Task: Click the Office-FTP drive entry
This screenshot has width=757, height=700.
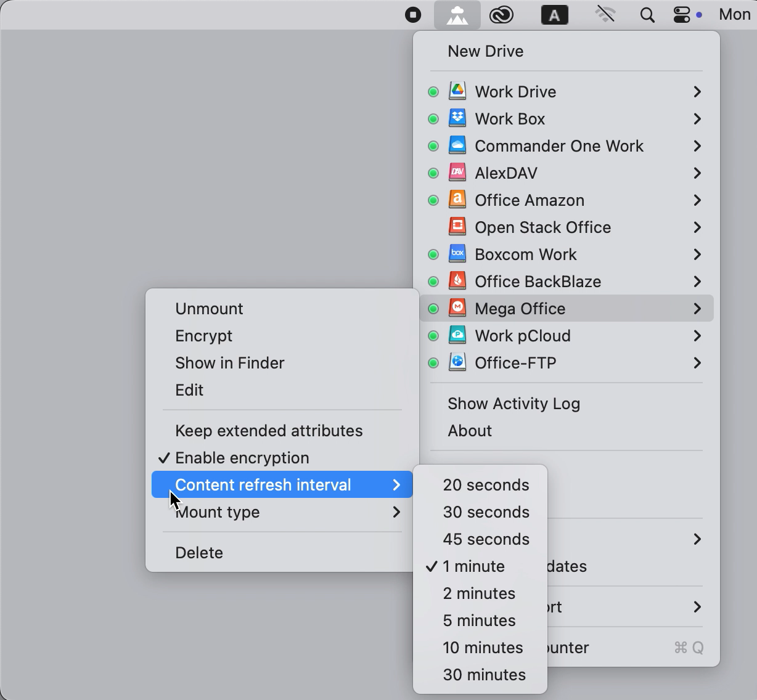Action: click(x=567, y=363)
